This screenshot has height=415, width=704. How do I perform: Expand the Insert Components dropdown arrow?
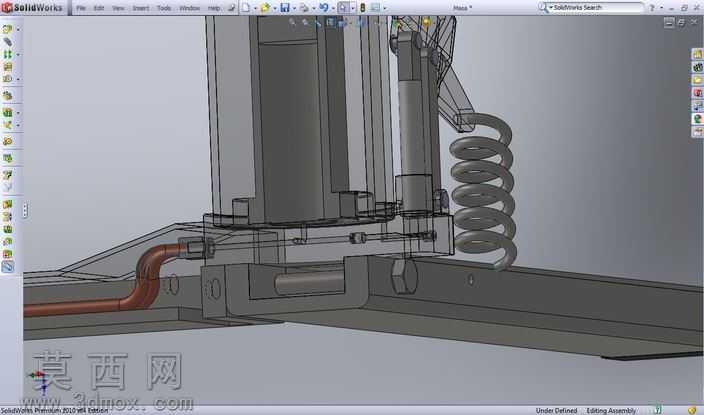(18, 29)
